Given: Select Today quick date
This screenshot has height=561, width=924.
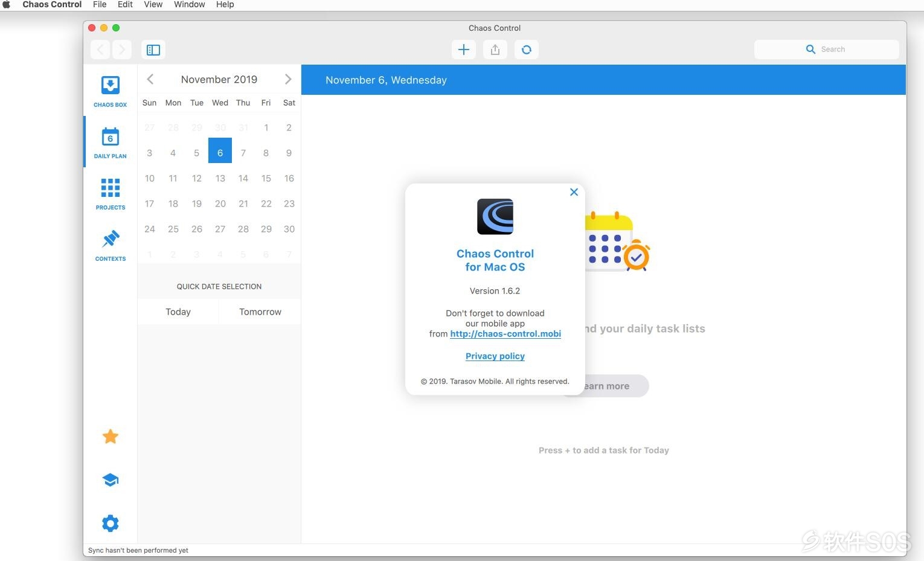Looking at the screenshot, I should (178, 312).
